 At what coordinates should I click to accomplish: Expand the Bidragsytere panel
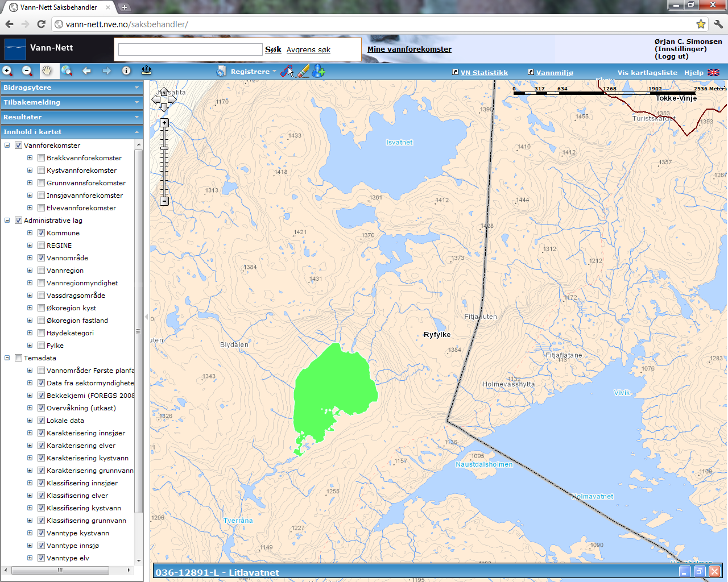pos(71,88)
